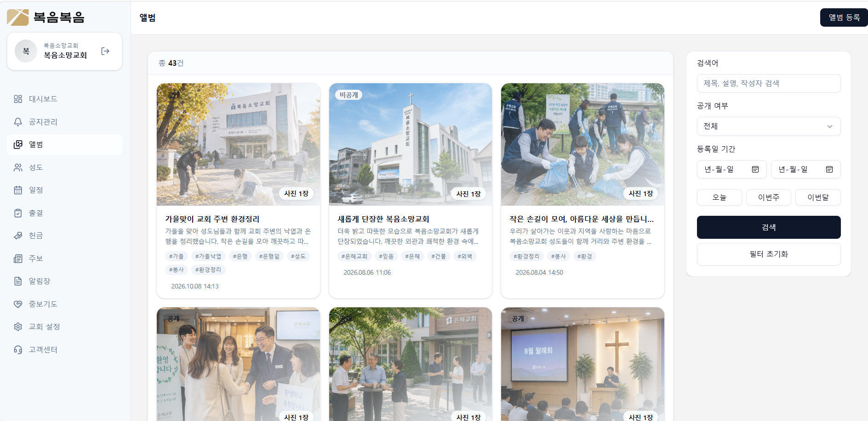Click the #믿음 tag
This screenshot has width=868, height=421.
[x=386, y=256]
